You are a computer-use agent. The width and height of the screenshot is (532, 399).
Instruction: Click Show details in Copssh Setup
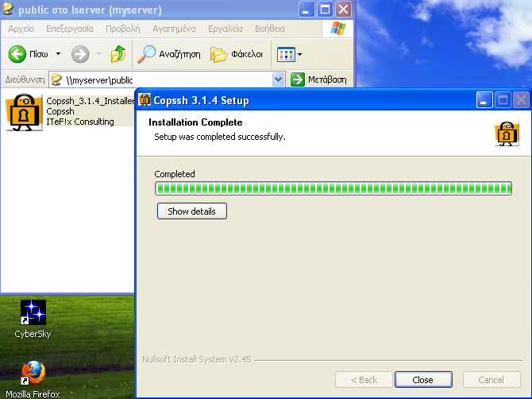pyautogui.click(x=191, y=211)
